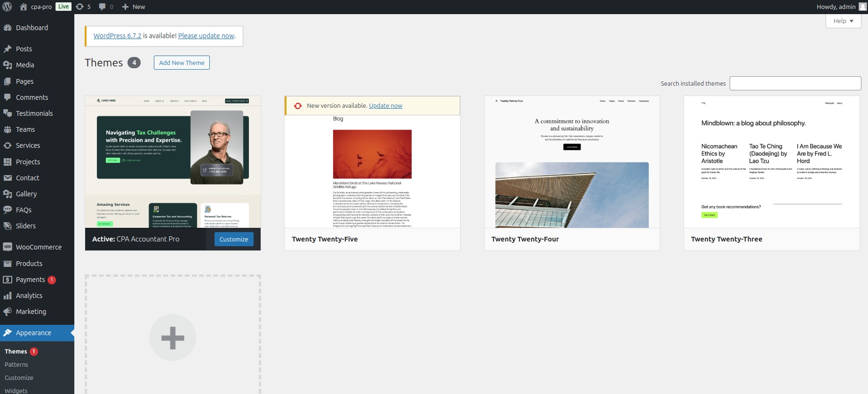Click the Payments notification badge 1
Viewport: 868px width, 394px height.
point(52,280)
